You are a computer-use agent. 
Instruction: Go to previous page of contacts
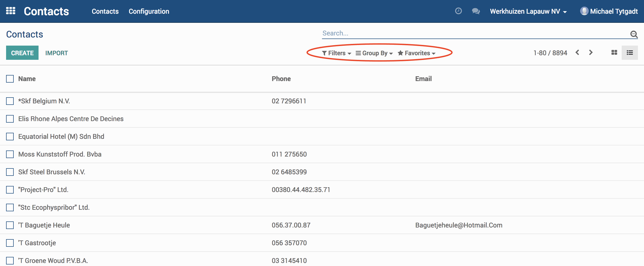click(x=577, y=52)
